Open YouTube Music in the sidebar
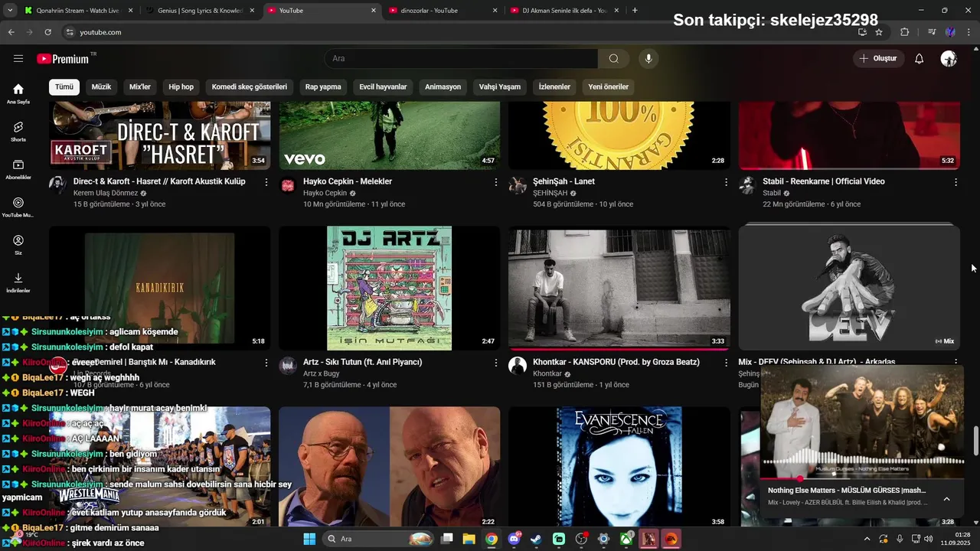This screenshot has height=551, width=980. click(x=18, y=207)
